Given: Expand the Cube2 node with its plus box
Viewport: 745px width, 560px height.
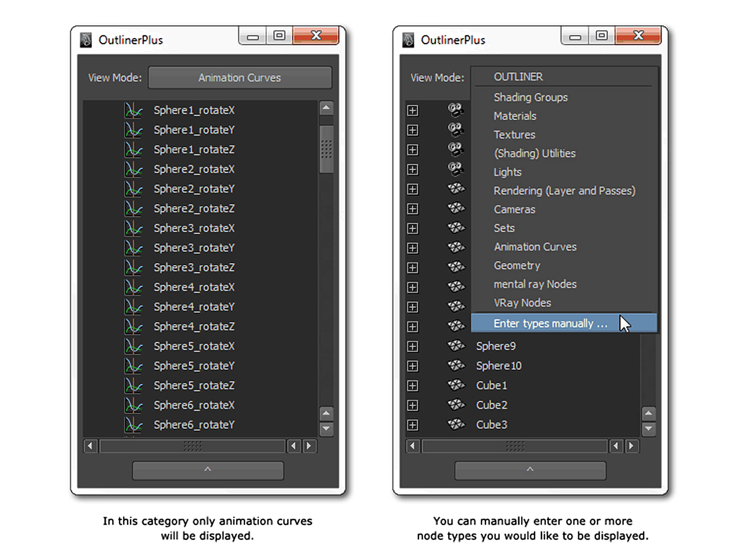Looking at the screenshot, I should click(412, 406).
